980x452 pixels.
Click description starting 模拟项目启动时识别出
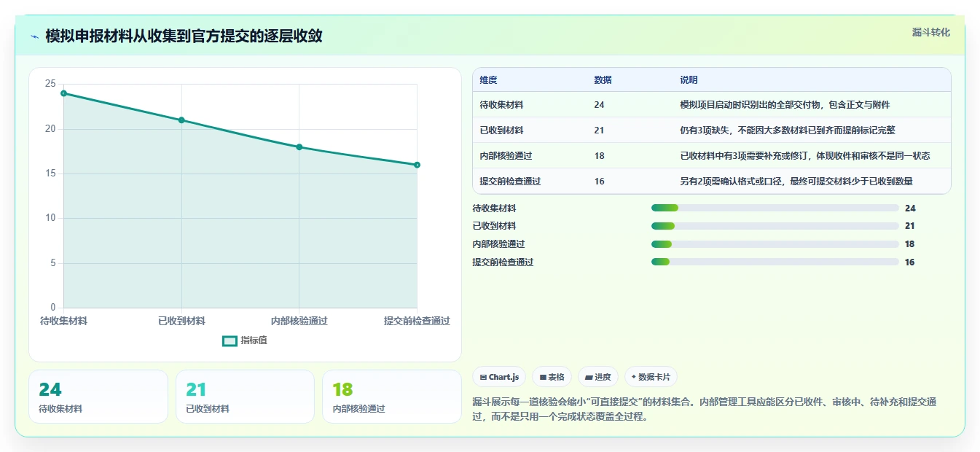[785, 105]
